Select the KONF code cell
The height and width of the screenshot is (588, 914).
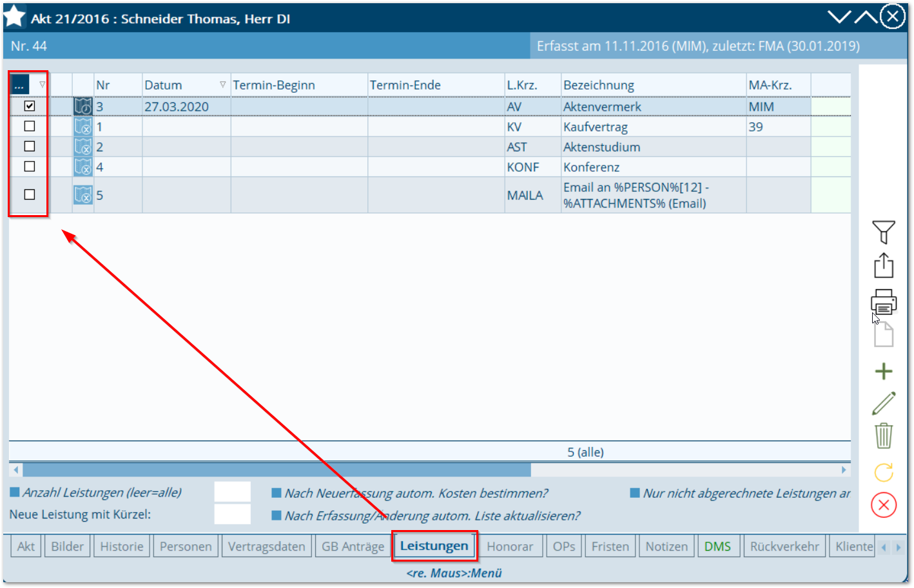click(532, 167)
